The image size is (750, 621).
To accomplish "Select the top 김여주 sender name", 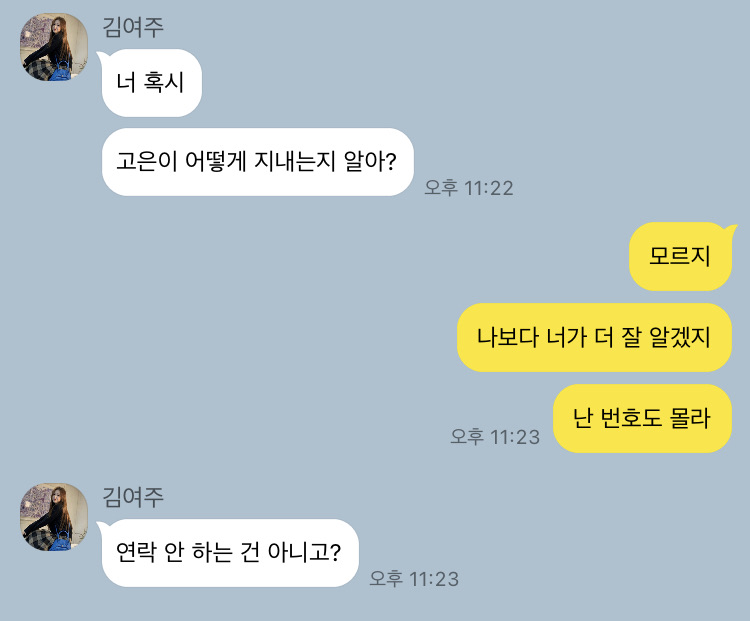I will (133, 27).
